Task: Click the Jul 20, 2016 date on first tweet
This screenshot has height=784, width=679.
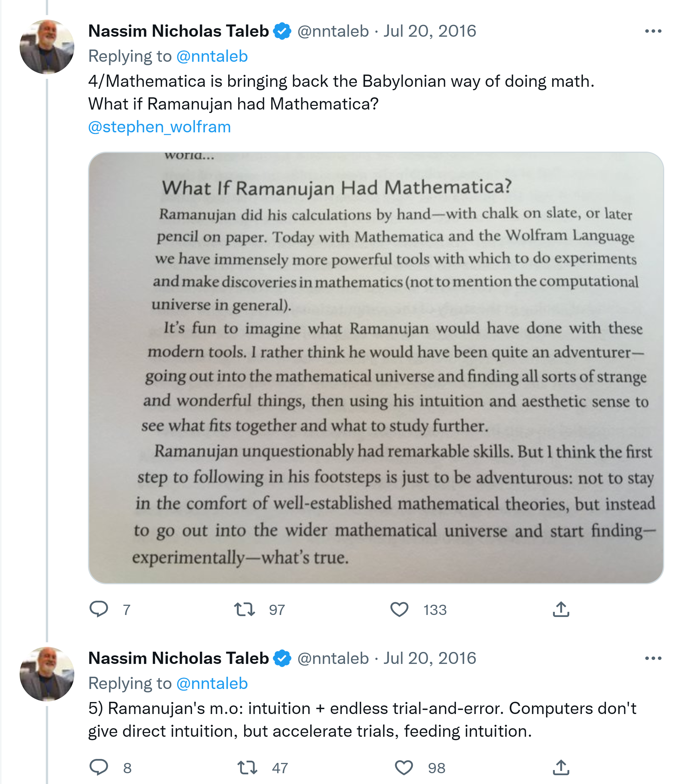Action: [430, 31]
